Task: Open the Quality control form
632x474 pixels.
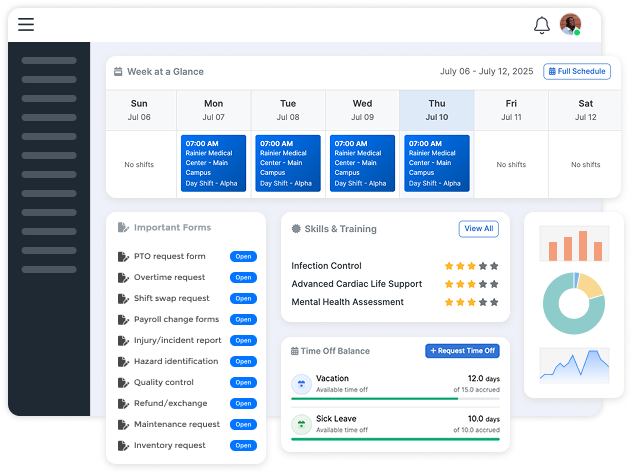Action: coord(243,382)
